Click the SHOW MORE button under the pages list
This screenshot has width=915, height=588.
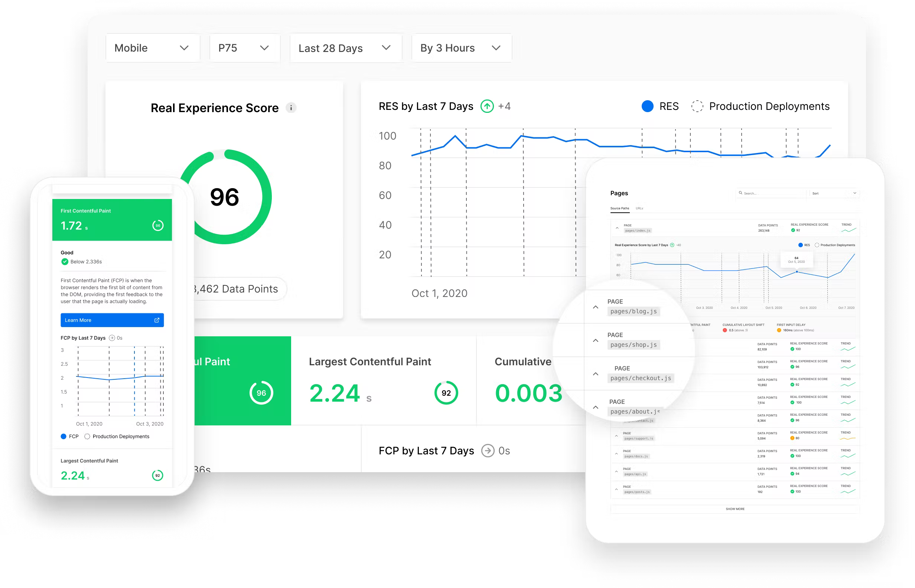735,509
